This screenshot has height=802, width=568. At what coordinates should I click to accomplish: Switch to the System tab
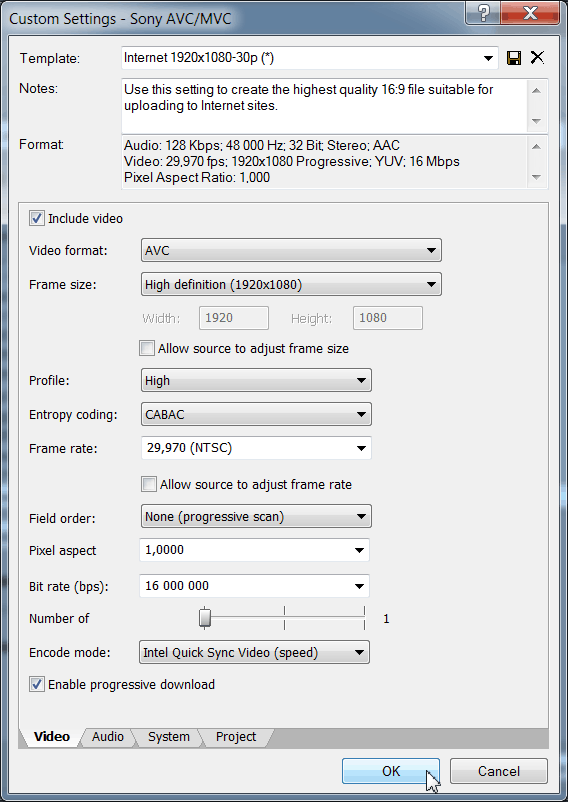[169, 737]
